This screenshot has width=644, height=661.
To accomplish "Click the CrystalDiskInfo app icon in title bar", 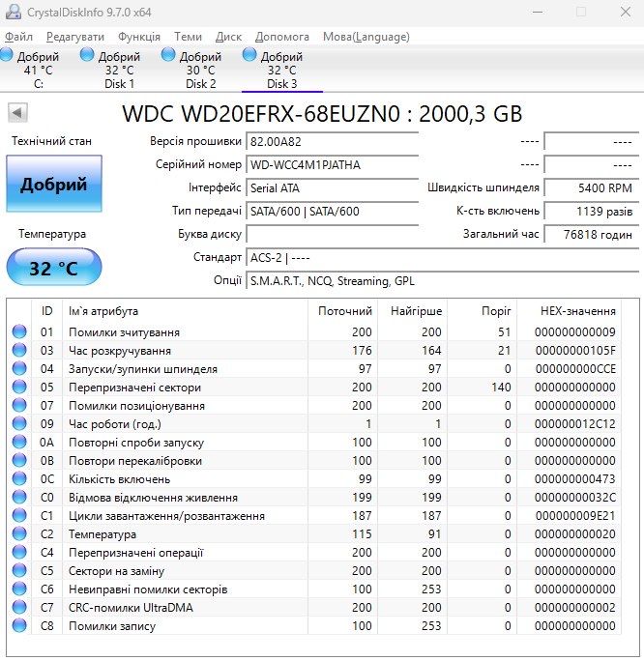I will coord(13,12).
